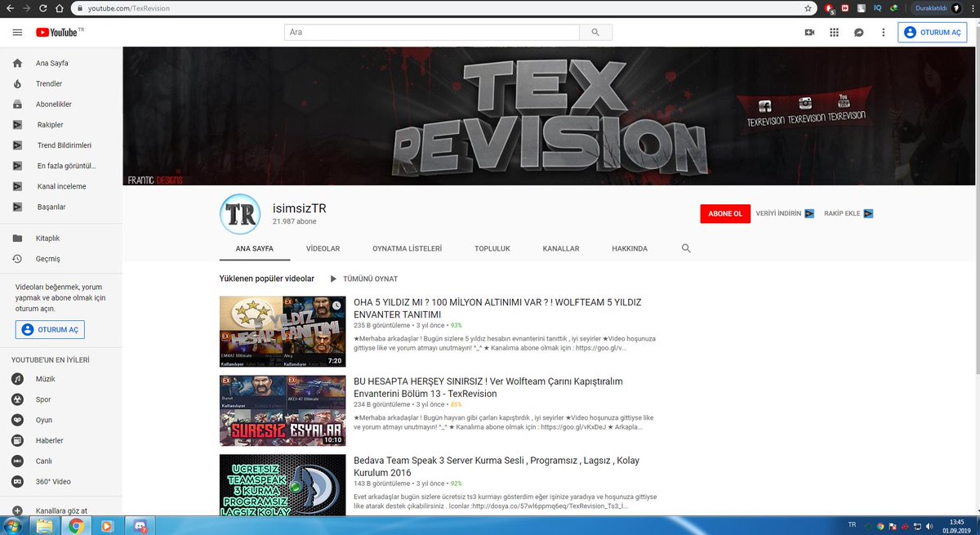Click OTURUM AÇ button in header
This screenshot has height=535, width=980.
click(932, 32)
